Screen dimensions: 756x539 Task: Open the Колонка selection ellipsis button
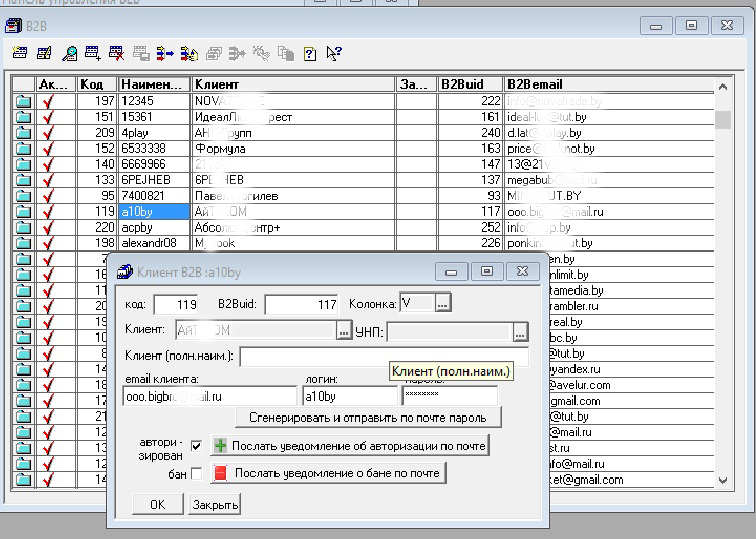coord(444,303)
